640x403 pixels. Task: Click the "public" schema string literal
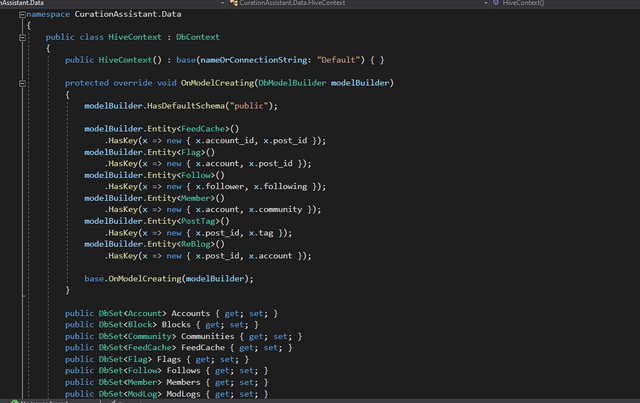(x=249, y=106)
